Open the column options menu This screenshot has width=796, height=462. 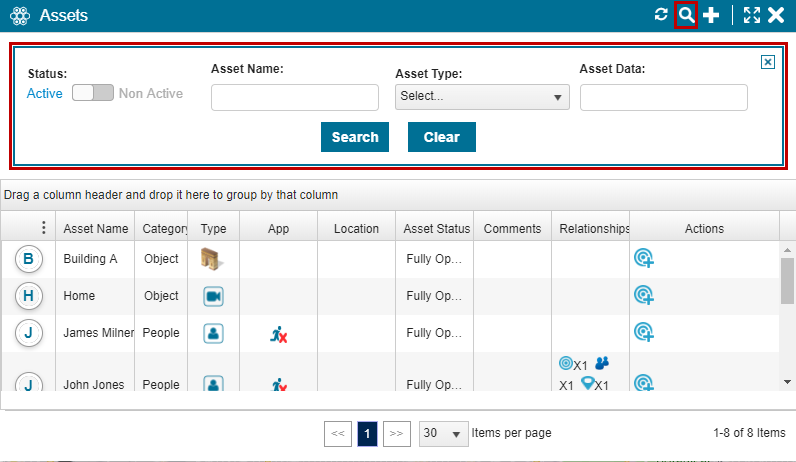(42, 228)
